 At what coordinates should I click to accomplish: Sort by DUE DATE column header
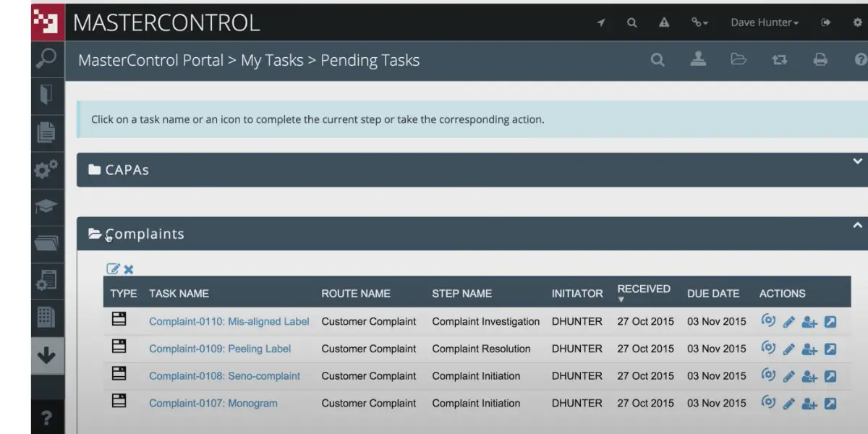[713, 294]
